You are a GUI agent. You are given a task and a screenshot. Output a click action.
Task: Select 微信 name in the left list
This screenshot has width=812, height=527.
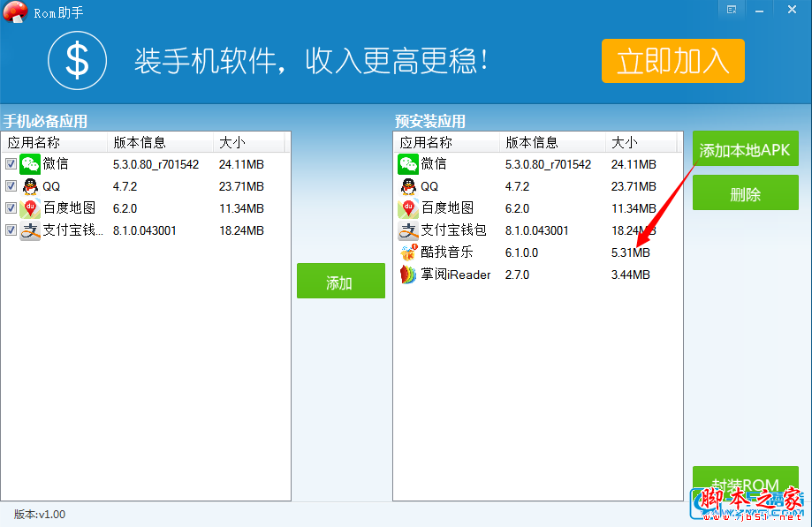pyautogui.click(x=56, y=164)
